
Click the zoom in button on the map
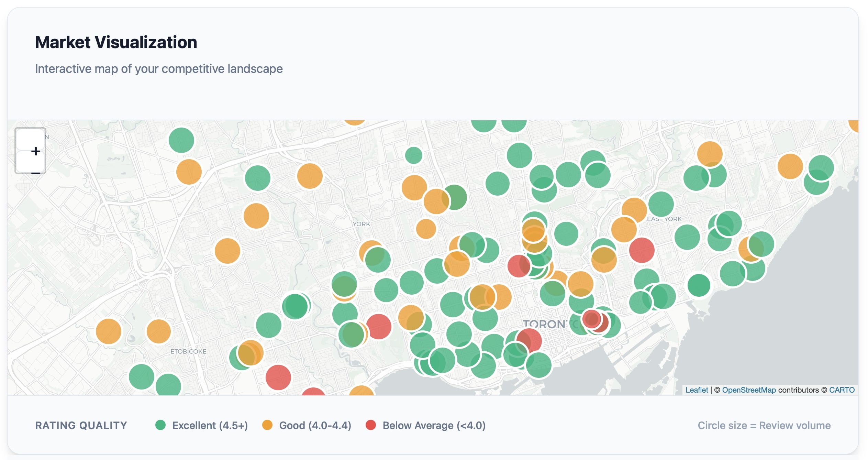click(35, 151)
